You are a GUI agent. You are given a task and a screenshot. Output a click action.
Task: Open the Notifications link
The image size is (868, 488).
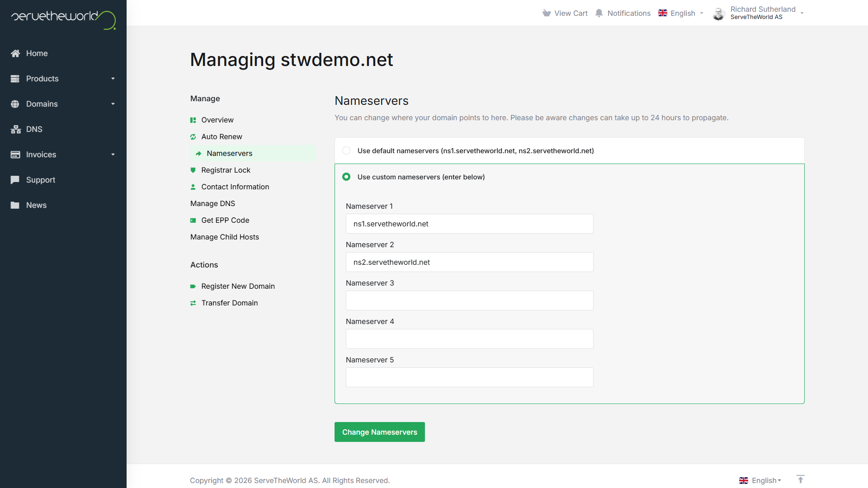pyautogui.click(x=623, y=13)
